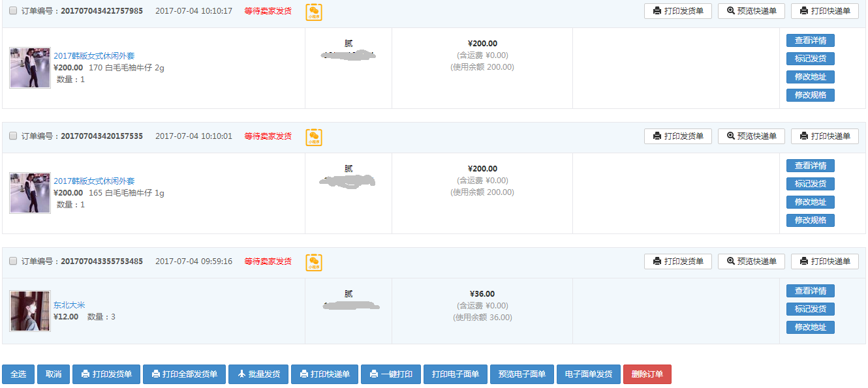The width and height of the screenshot is (868, 388).
Task: View details of the 165 白毛毛袖牛仔 order
Action: click(x=811, y=166)
